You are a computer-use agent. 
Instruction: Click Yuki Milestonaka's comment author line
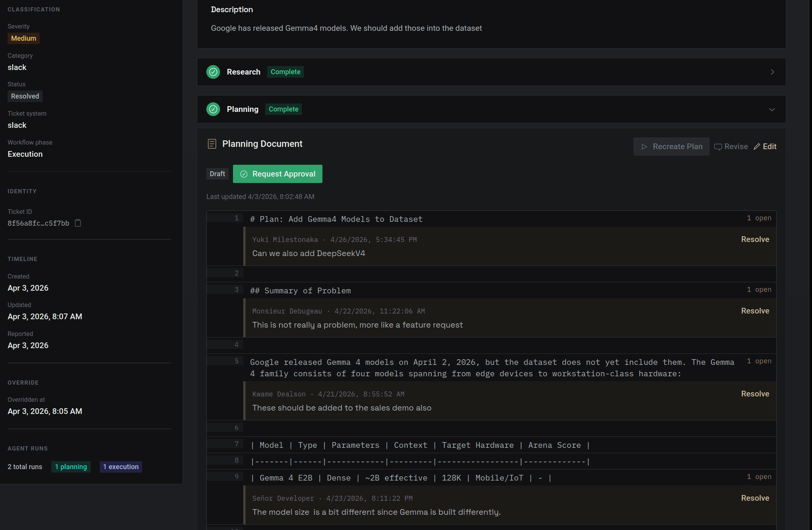[x=335, y=240]
